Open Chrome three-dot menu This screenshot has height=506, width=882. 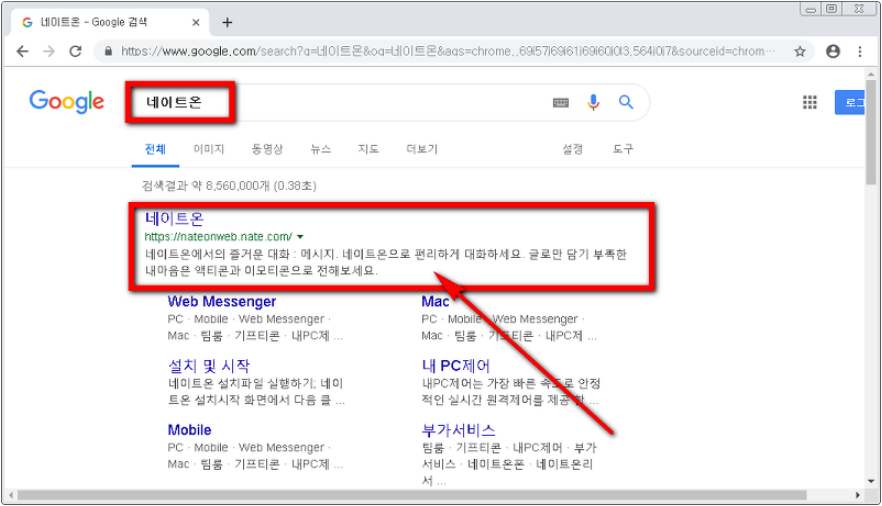(x=860, y=52)
